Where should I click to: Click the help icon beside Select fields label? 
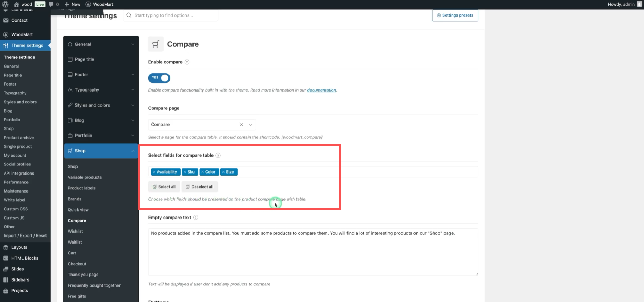[218, 155]
